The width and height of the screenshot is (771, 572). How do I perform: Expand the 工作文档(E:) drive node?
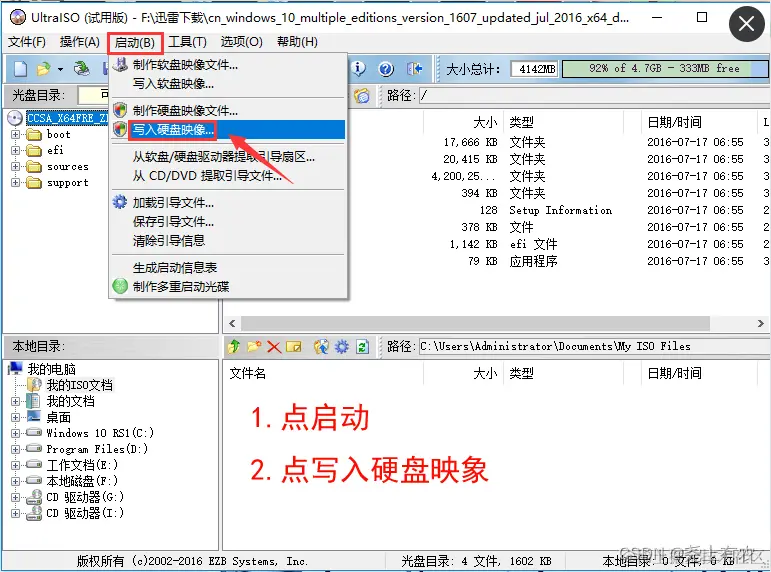[15, 465]
